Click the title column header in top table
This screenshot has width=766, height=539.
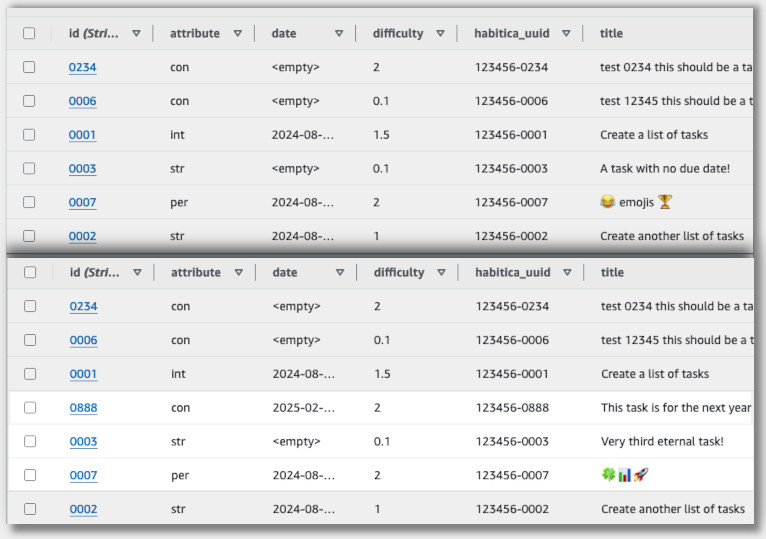point(611,33)
